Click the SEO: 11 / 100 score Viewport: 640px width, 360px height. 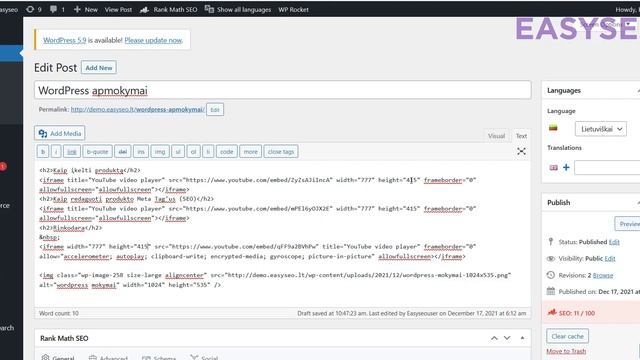[577, 313]
